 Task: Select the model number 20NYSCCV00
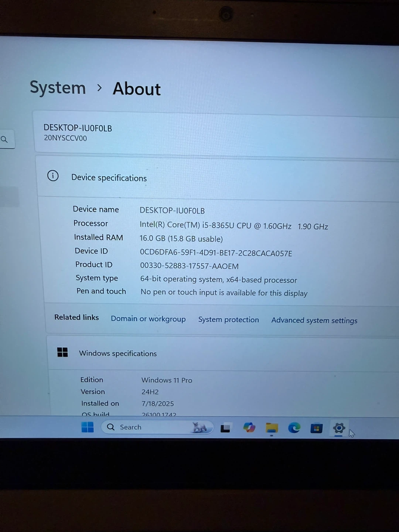pyautogui.click(x=65, y=138)
